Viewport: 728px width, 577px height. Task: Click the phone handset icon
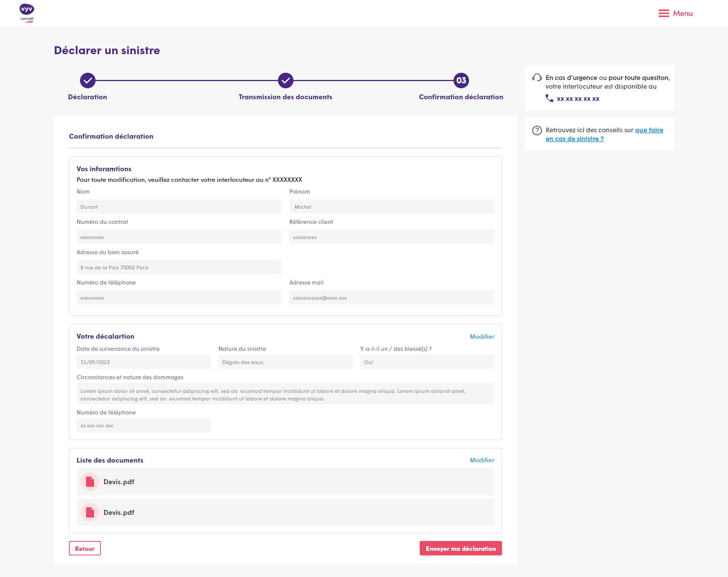549,99
